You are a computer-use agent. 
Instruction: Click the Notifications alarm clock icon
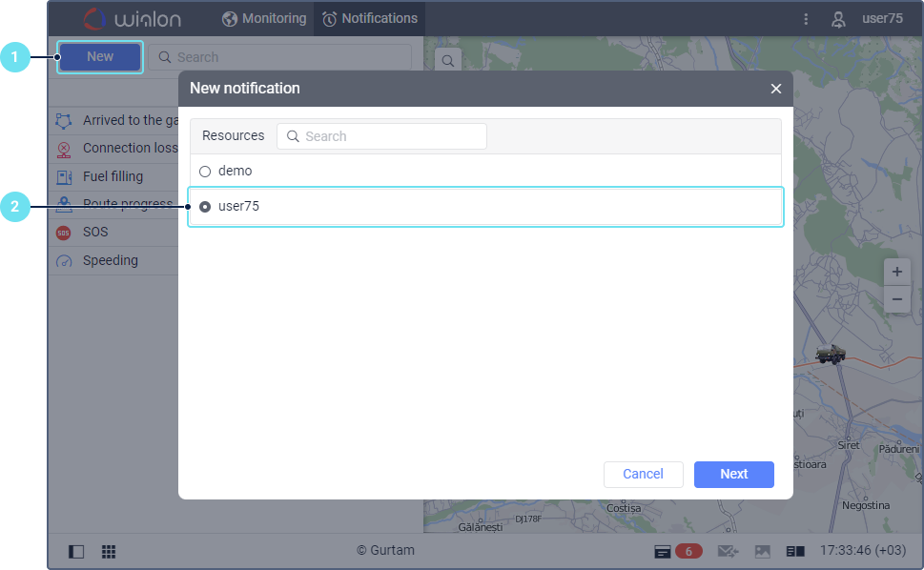[329, 19]
